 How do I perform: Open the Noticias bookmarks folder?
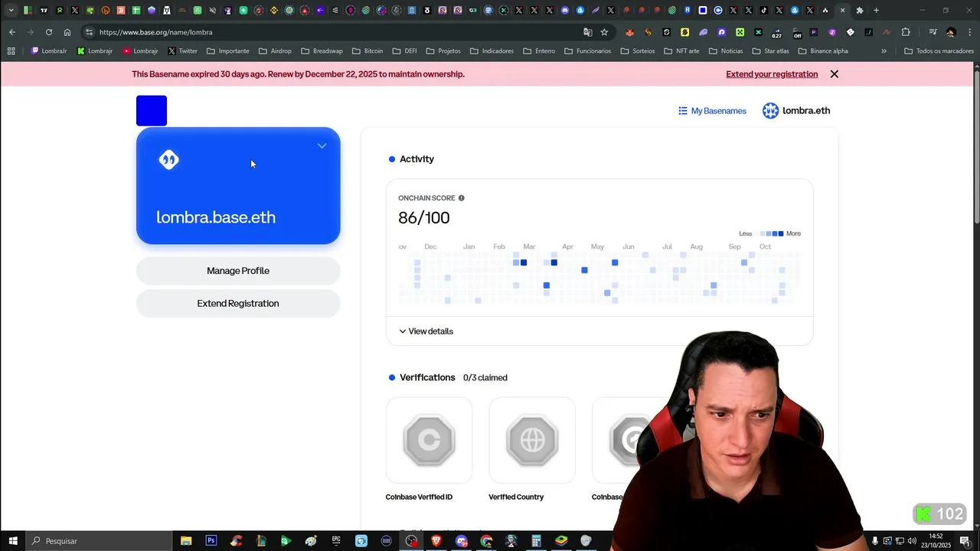pos(726,51)
